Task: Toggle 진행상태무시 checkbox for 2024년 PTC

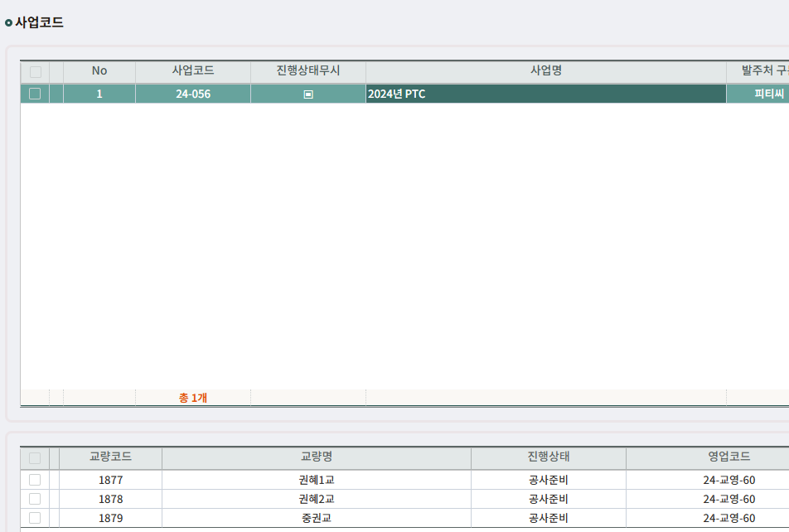Action: tap(308, 94)
